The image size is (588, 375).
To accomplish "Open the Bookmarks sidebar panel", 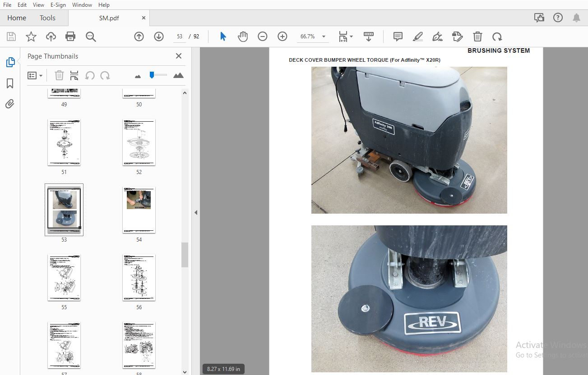I will tap(10, 83).
